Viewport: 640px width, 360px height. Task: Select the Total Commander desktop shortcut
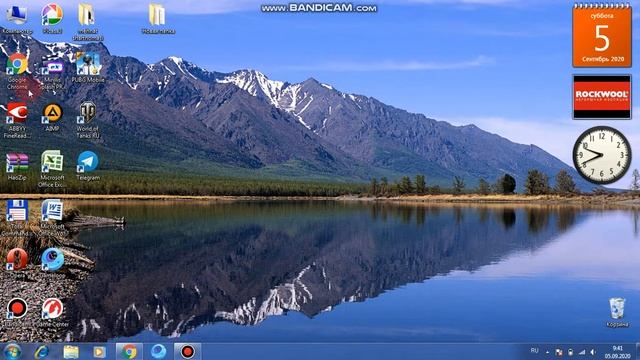point(17,218)
